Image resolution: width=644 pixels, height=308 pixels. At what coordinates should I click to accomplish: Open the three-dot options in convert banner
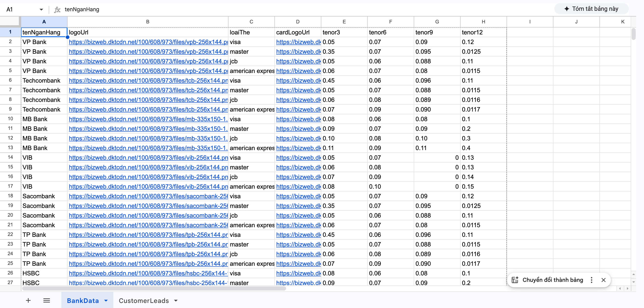591,280
